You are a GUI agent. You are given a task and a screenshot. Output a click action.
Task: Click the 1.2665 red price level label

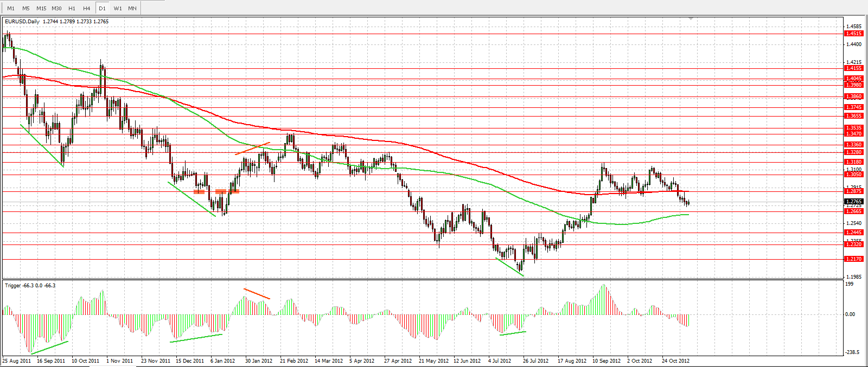[854, 211]
